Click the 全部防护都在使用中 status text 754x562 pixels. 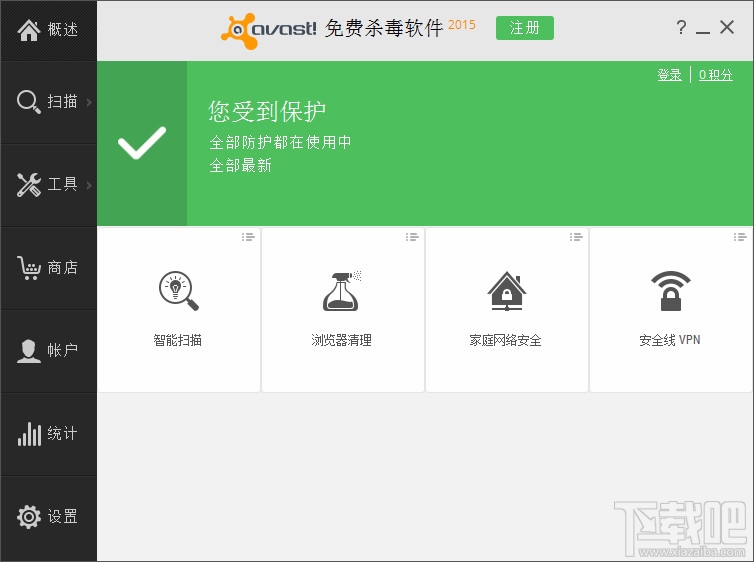[280, 142]
